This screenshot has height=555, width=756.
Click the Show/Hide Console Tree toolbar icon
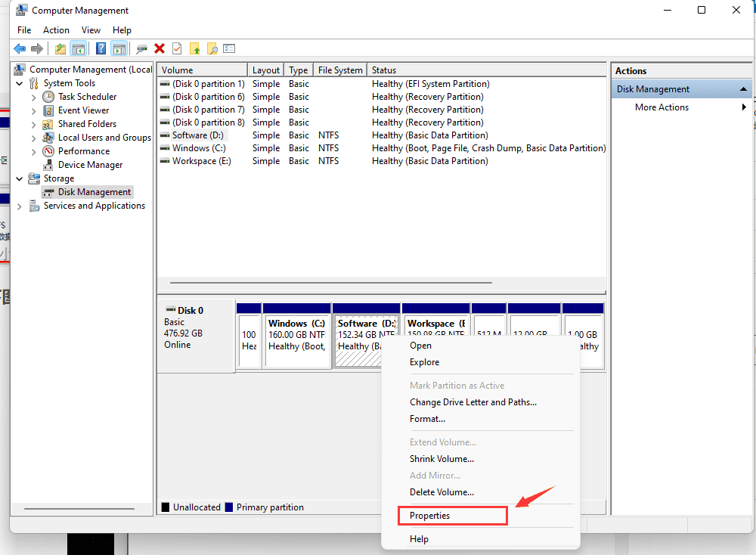[79, 49]
